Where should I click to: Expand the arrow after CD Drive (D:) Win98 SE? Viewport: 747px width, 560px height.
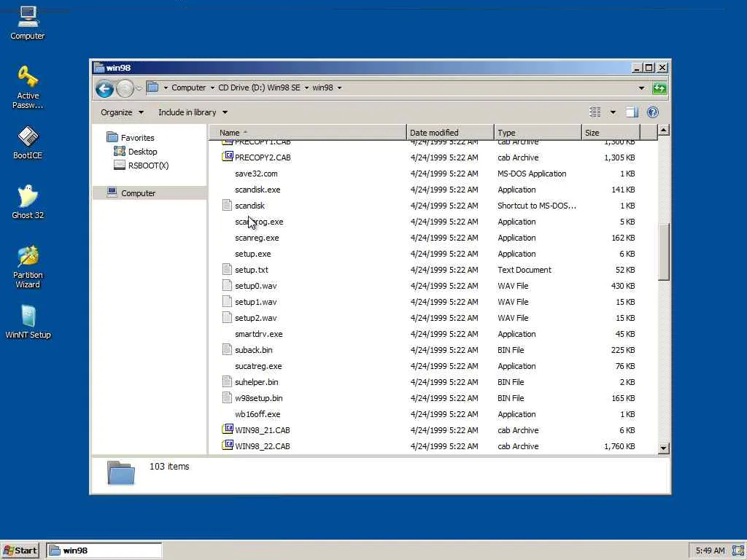306,87
